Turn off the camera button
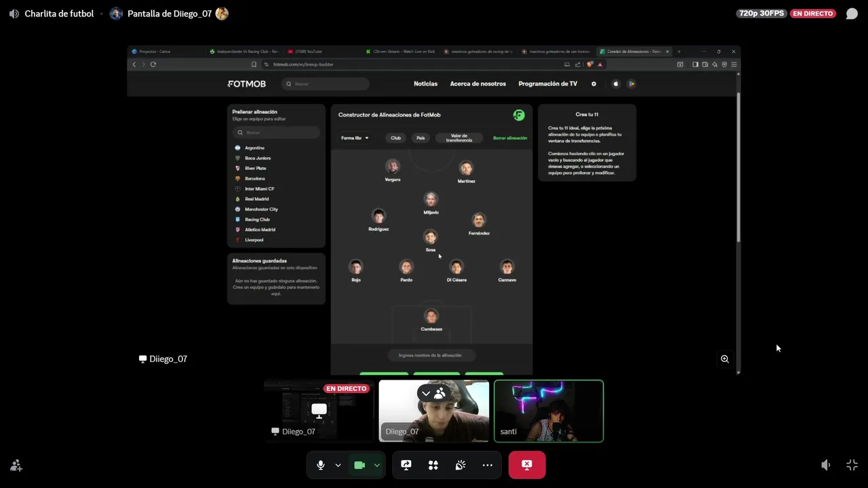The image size is (868, 488). 359,465
